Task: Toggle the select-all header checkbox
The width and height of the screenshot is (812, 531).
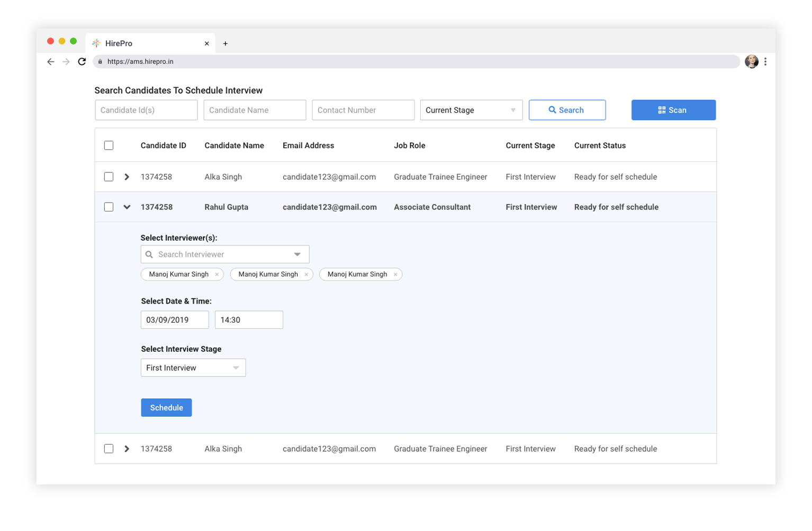Action: click(109, 145)
